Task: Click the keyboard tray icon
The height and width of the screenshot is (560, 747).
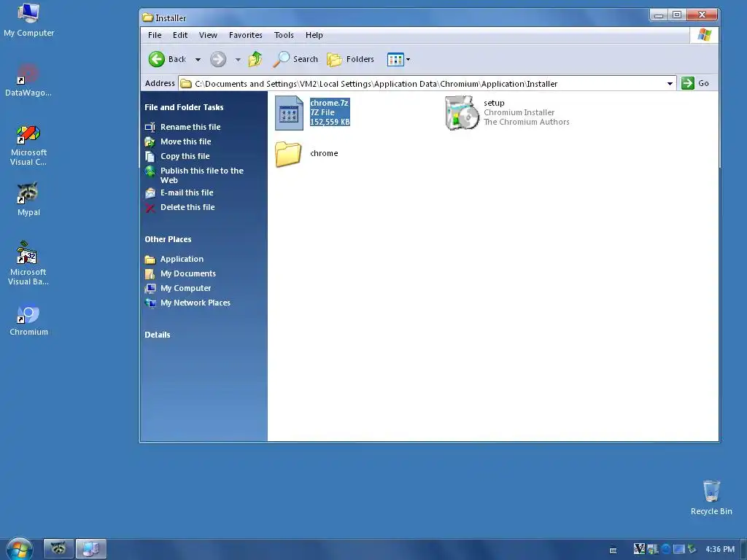Action: coord(613,551)
